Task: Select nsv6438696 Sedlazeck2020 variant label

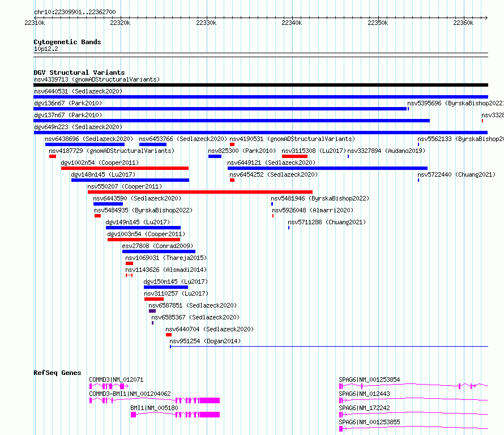Action: [89, 139]
